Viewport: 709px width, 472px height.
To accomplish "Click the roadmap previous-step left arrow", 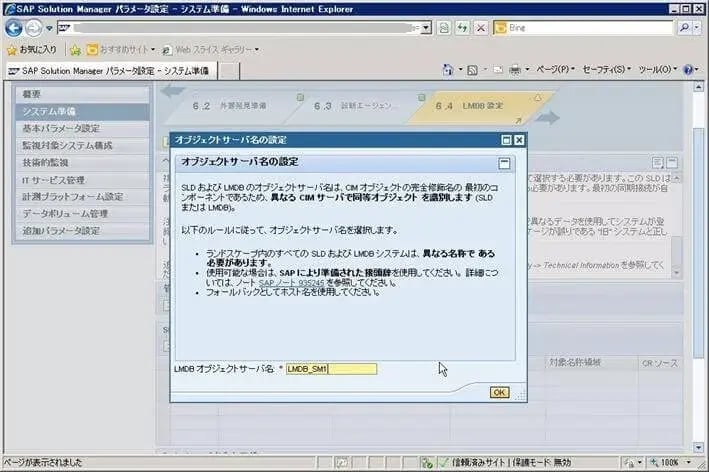I will tap(173, 91).
